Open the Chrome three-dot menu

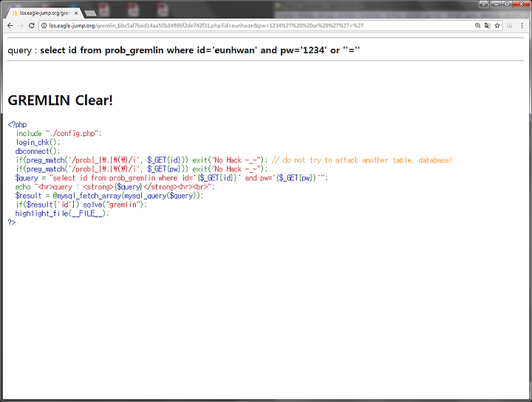click(522, 25)
